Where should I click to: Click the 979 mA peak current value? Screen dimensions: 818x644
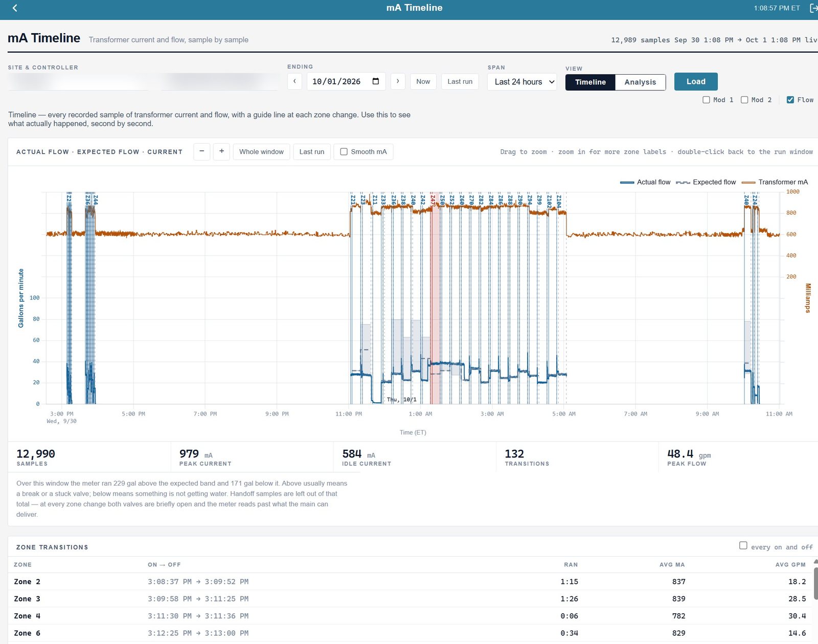click(x=196, y=454)
